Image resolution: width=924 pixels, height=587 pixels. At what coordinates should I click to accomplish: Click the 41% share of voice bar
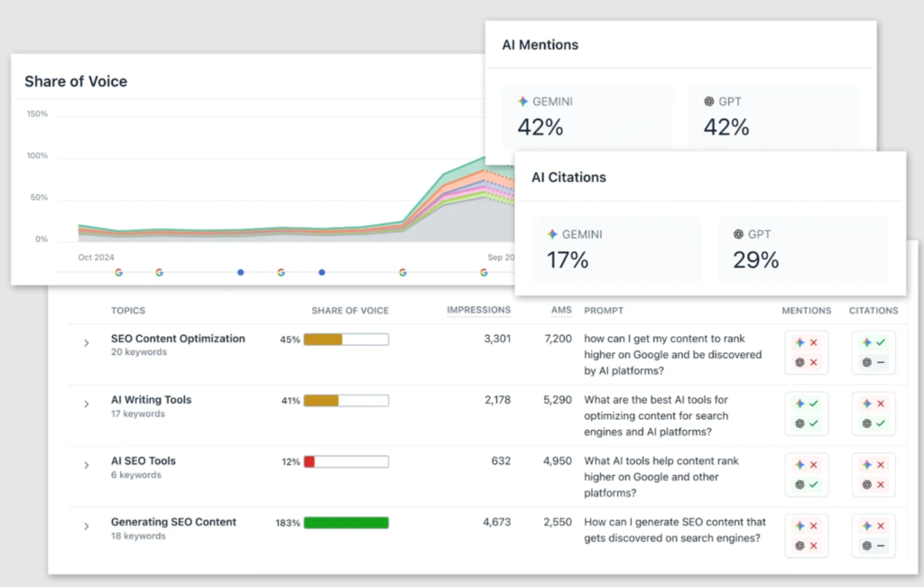click(346, 401)
